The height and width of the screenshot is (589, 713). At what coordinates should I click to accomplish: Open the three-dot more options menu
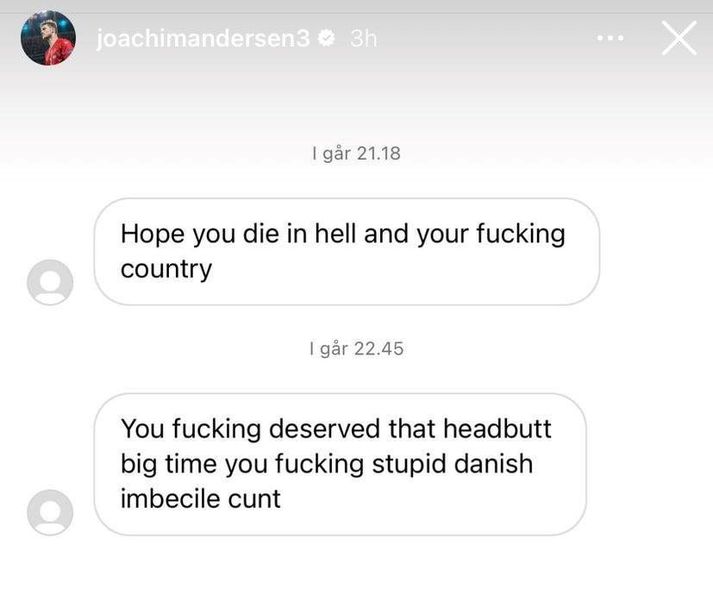point(610,38)
